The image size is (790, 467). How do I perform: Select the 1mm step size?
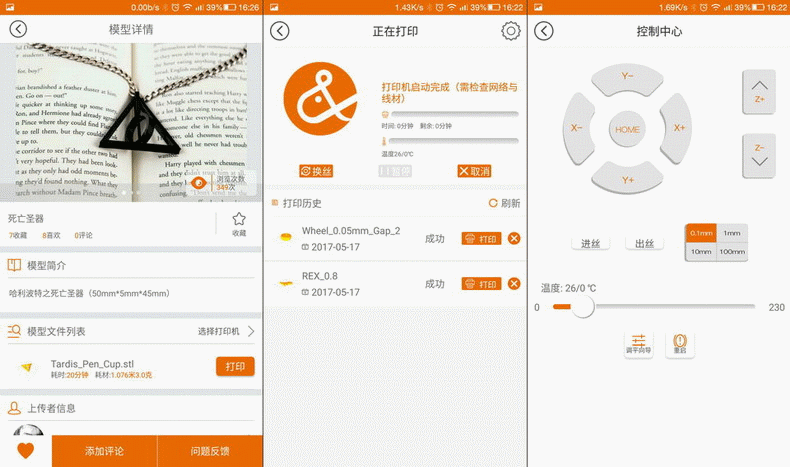tap(732, 233)
